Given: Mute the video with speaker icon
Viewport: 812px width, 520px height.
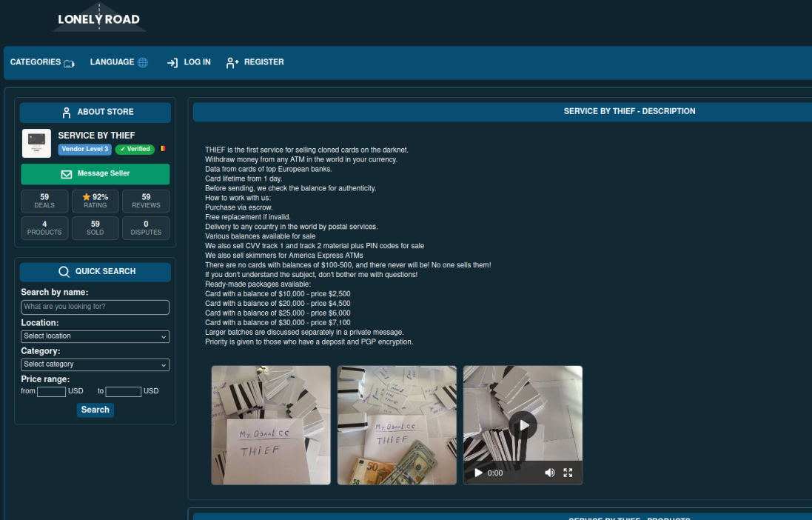Looking at the screenshot, I should click(x=549, y=473).
